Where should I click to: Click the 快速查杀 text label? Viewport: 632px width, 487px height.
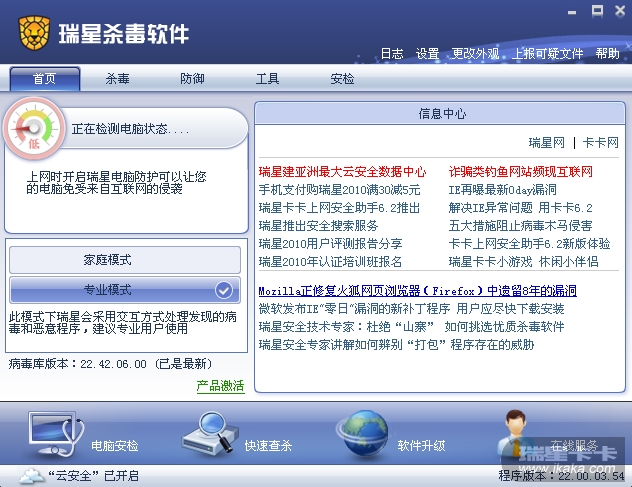268,445
